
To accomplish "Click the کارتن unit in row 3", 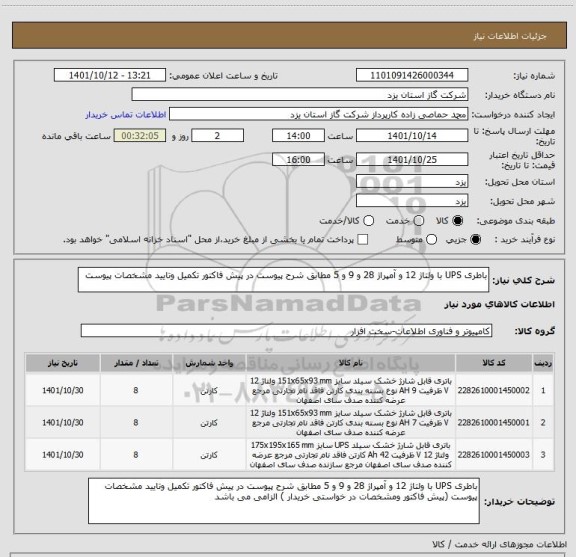I will click(x=209, y=455).
